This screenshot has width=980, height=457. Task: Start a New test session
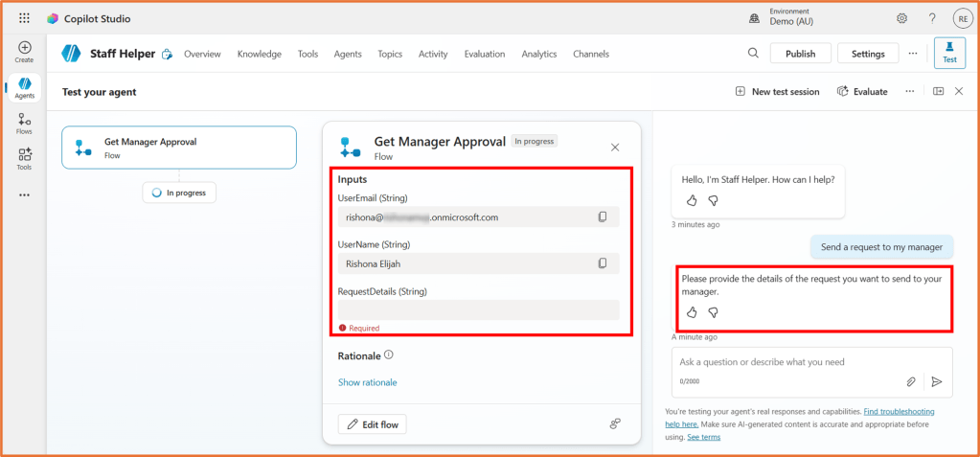click(777, 91)
